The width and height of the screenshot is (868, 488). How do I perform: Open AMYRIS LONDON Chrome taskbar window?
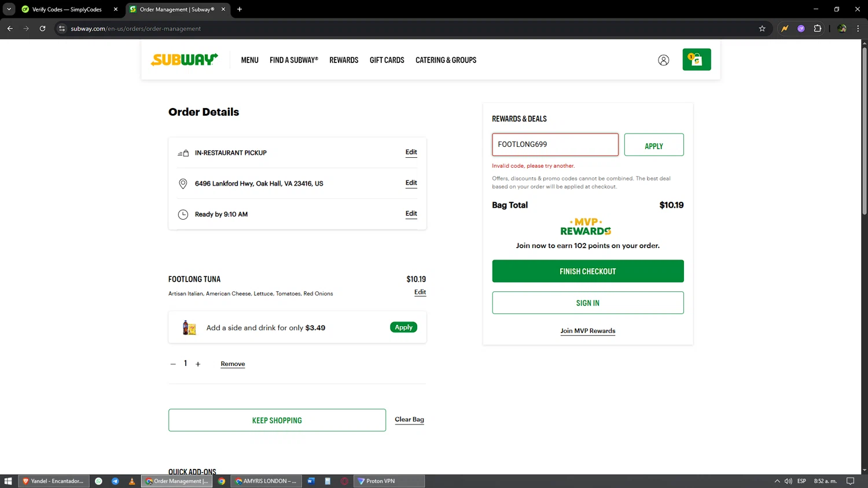(x=266, y=481)
